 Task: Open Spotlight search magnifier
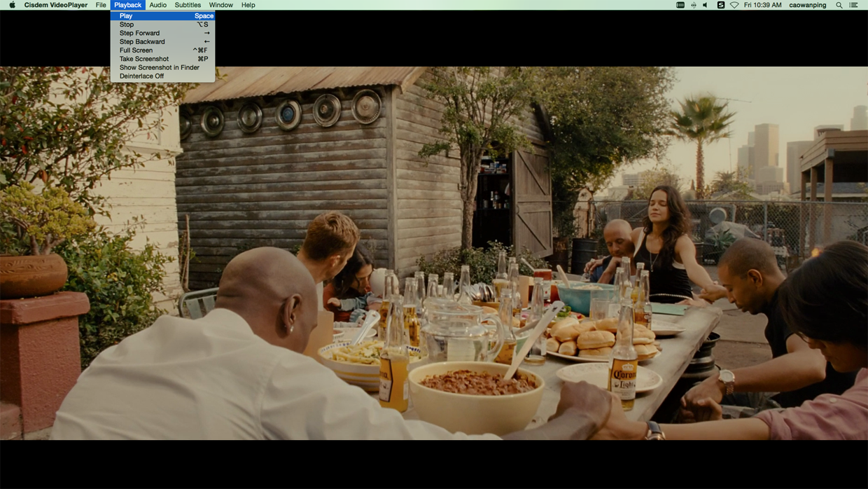point(839,5)
